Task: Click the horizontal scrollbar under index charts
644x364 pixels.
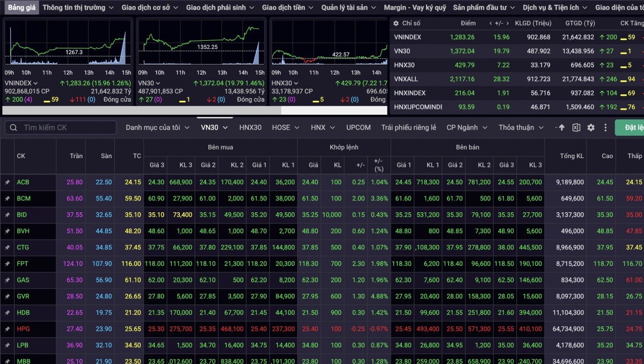Action: (x=142, y=110)
